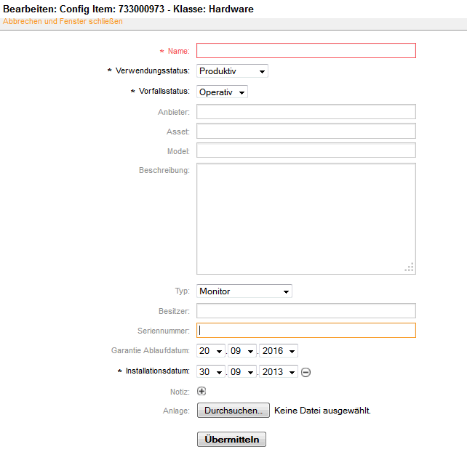Add a Notiz with the plus icon
467x476 pixels.
click(201, 391)
